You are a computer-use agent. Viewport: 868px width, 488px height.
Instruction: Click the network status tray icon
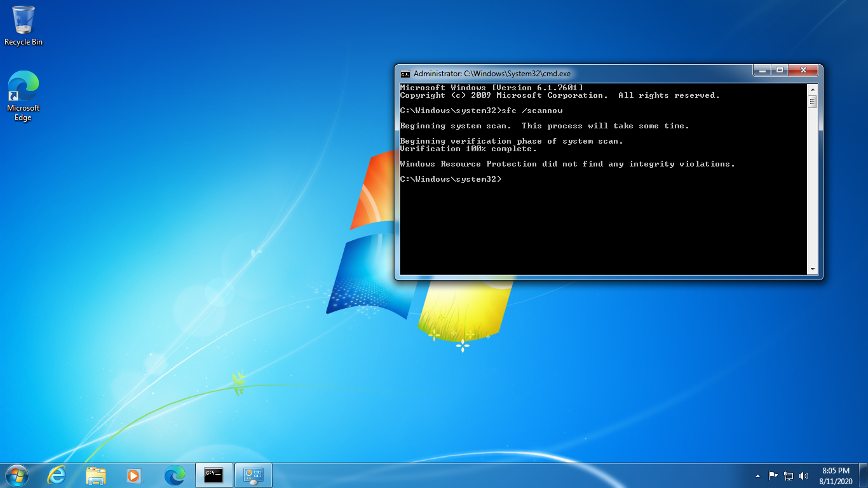coord(789,475)
